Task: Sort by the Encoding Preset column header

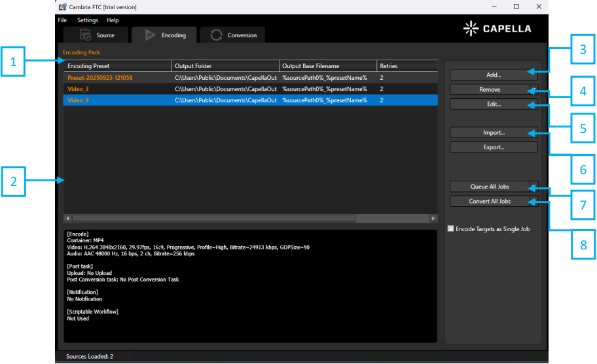Action: (x=118, y=66)
